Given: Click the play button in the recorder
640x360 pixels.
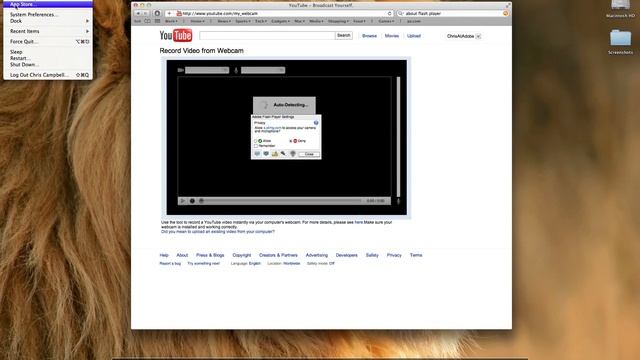Looking at the screenshot, I should (x=183, y=201).
